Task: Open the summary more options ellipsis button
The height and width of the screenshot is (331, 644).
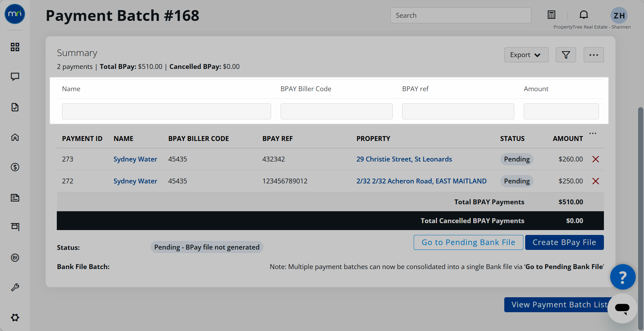Action: [594, 55]
